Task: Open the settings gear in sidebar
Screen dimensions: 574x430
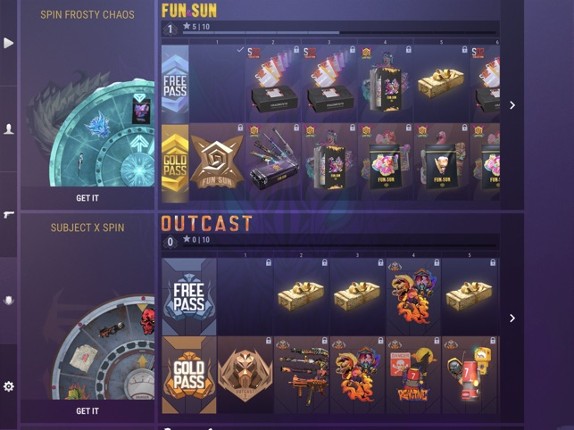Action: [x=8, y=386]
